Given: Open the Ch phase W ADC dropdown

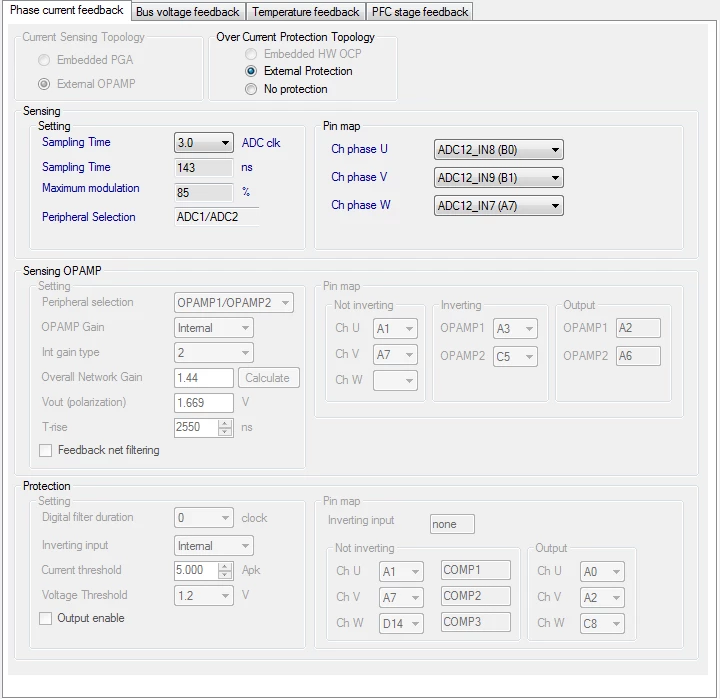Looking at the screenshot, I should click(499, 206).
